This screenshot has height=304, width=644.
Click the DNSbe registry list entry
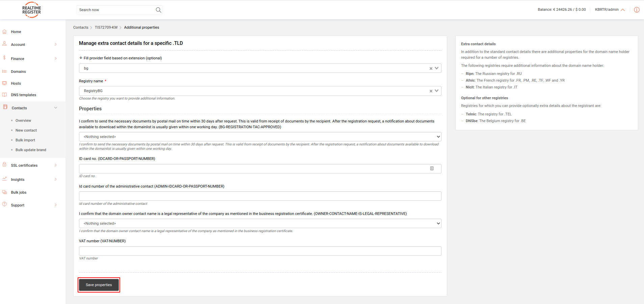click(x=495, y=121)
